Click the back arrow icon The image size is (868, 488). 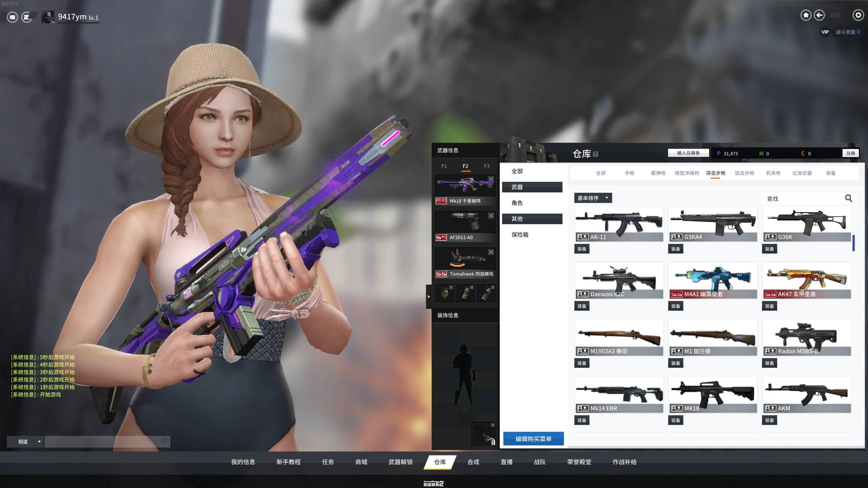819,15
